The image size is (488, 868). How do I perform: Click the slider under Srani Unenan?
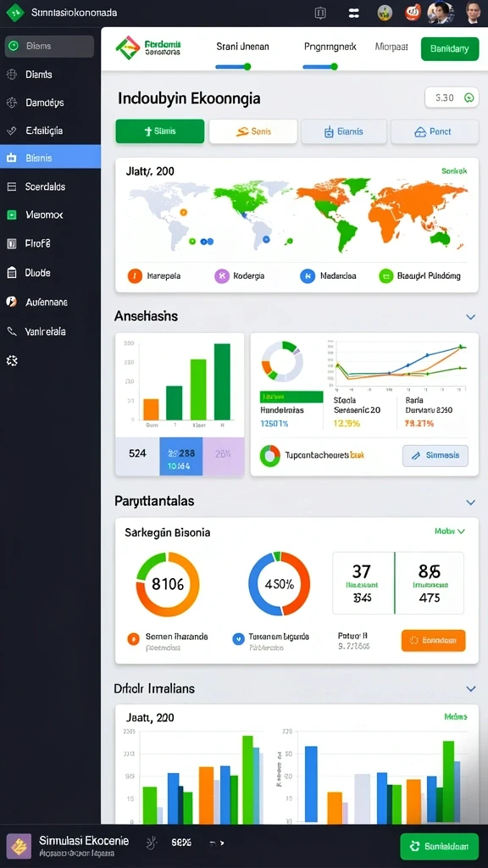click(233, 66)
